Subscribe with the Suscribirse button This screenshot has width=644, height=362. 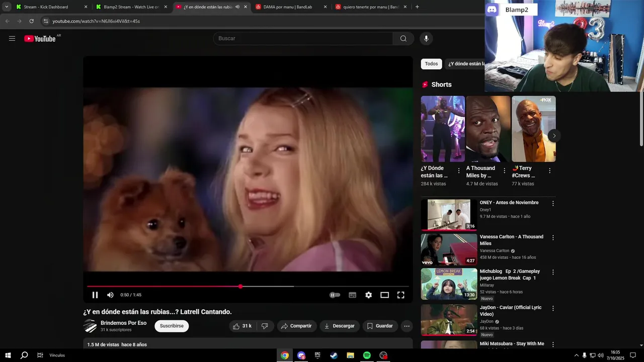[x=172, y=326]
